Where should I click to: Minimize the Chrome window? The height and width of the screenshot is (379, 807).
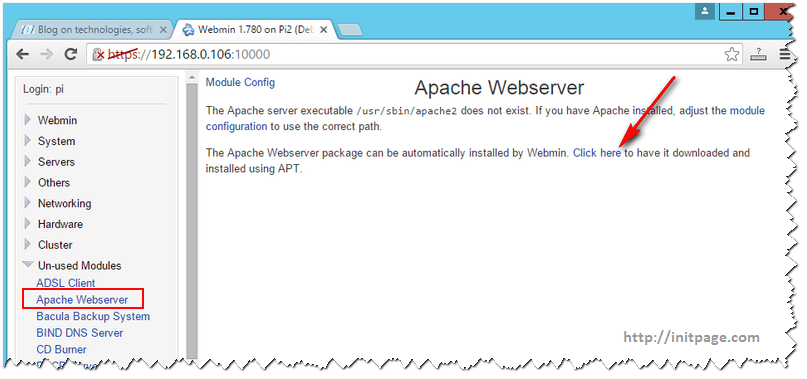(730, 11)
